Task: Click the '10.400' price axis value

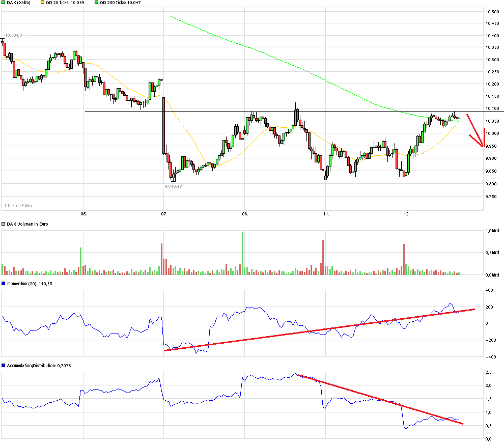Action: click(492, 36)
